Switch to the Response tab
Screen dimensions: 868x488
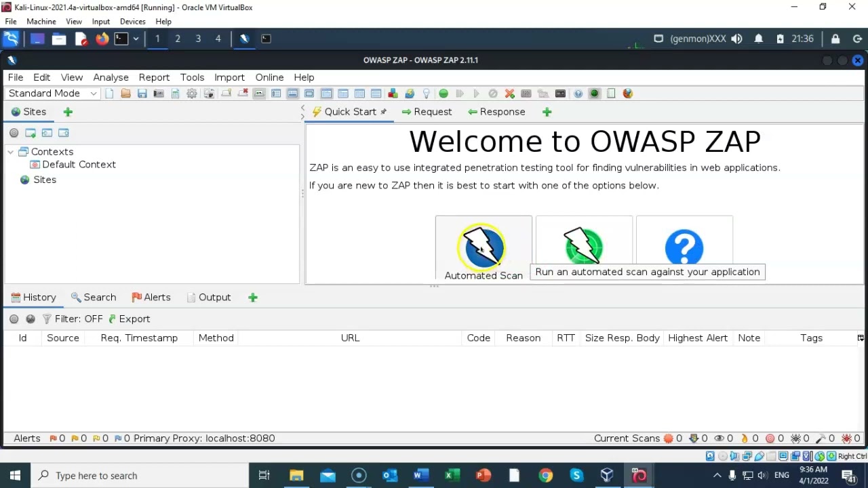pos(496,112)
